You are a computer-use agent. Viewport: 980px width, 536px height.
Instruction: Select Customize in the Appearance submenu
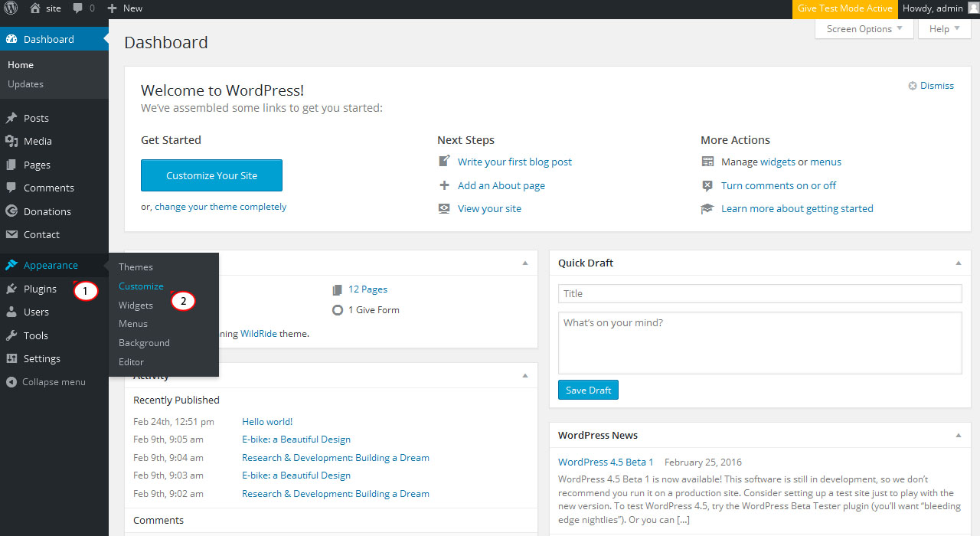pos(141,286)
